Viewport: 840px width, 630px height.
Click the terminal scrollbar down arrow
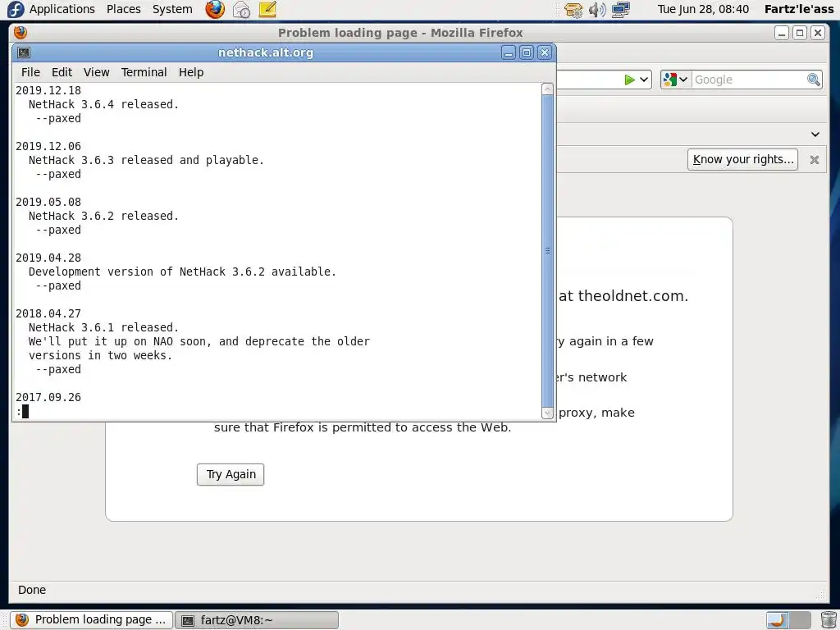547,413
